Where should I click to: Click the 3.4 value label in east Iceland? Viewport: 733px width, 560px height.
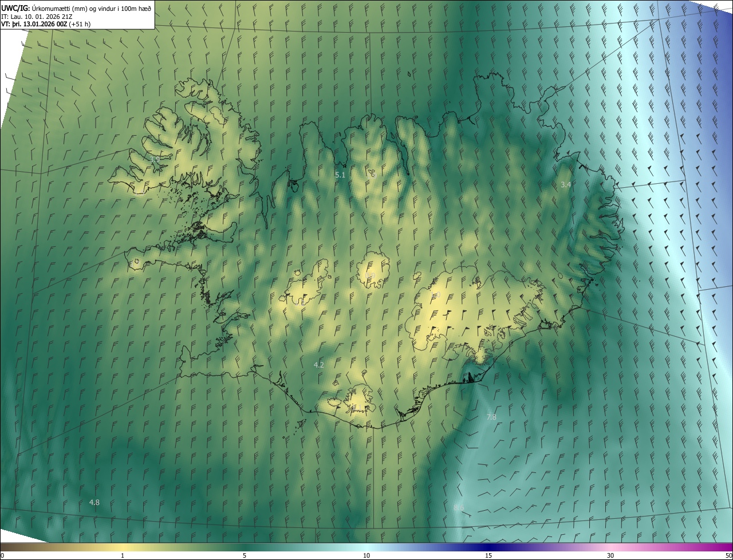(566, 184)
